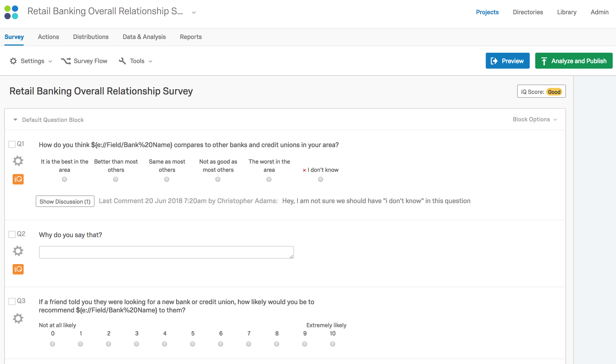Switch to the Distributions tab
This screenshot has width=616, height=364.
coord(91,37)
